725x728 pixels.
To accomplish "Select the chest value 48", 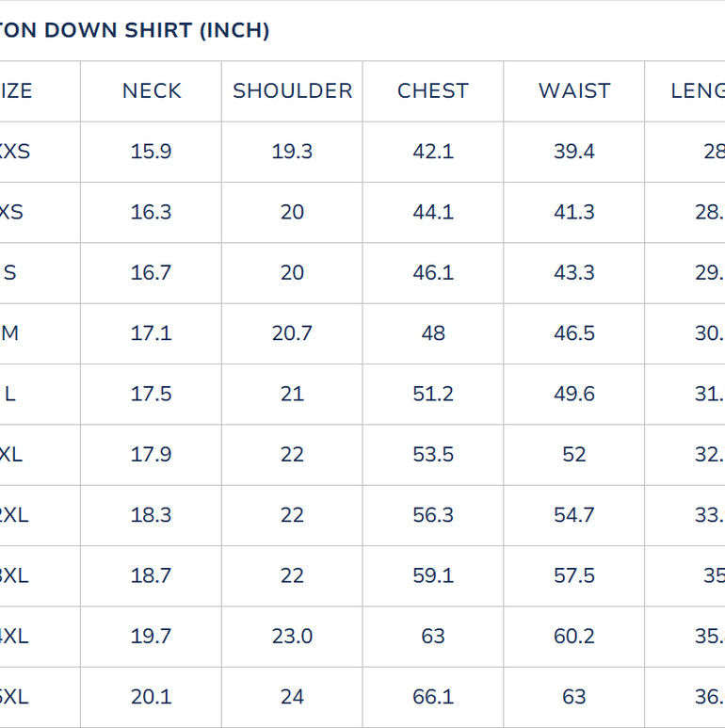I will [x=433, y=333].
